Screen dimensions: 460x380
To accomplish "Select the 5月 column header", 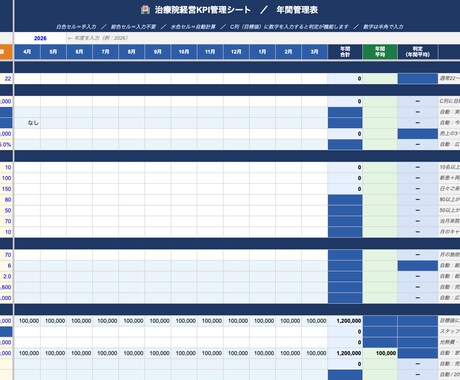I will [x=53, y=52].
